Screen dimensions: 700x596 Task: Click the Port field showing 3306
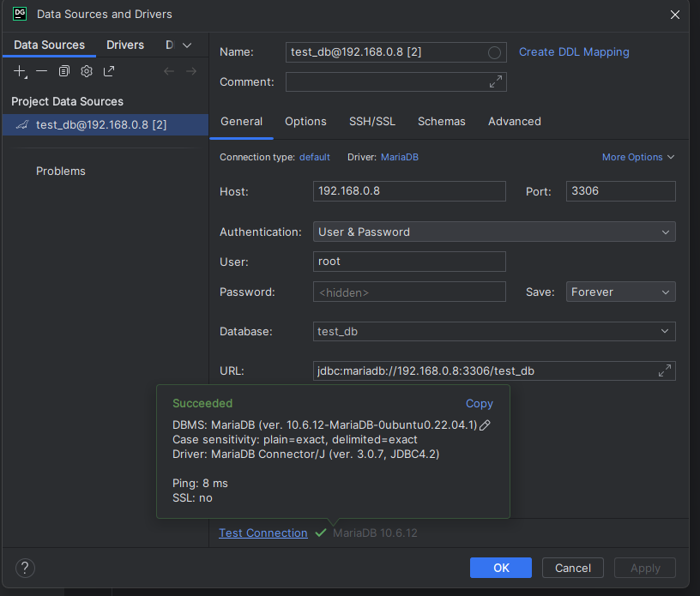point(620,191)
